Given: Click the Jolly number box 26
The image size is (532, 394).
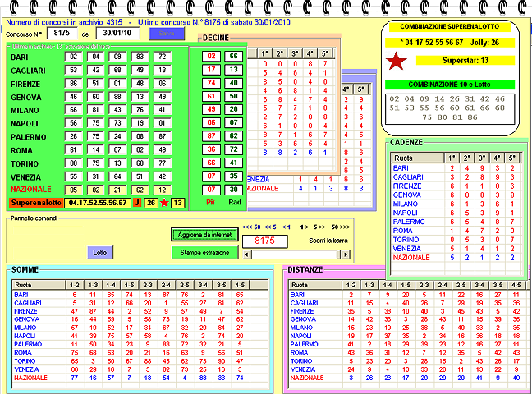Looking at the screenshot, I should 151,203.
